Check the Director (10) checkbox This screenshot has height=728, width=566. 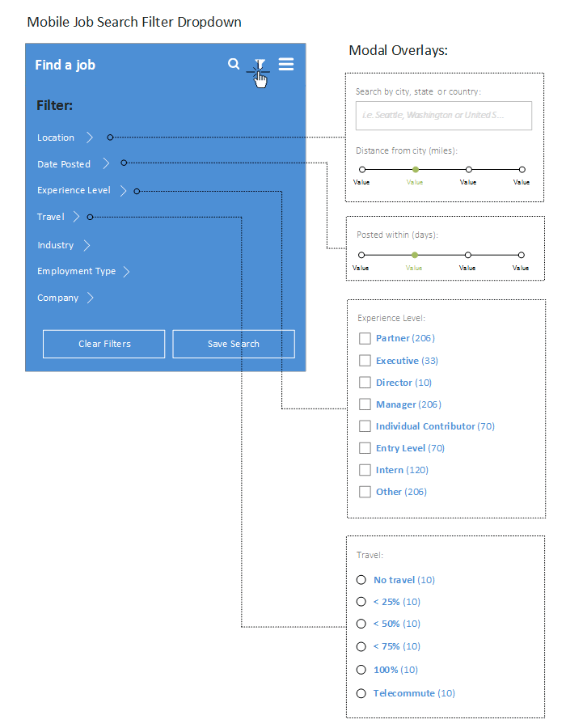(x=365, y=383)
